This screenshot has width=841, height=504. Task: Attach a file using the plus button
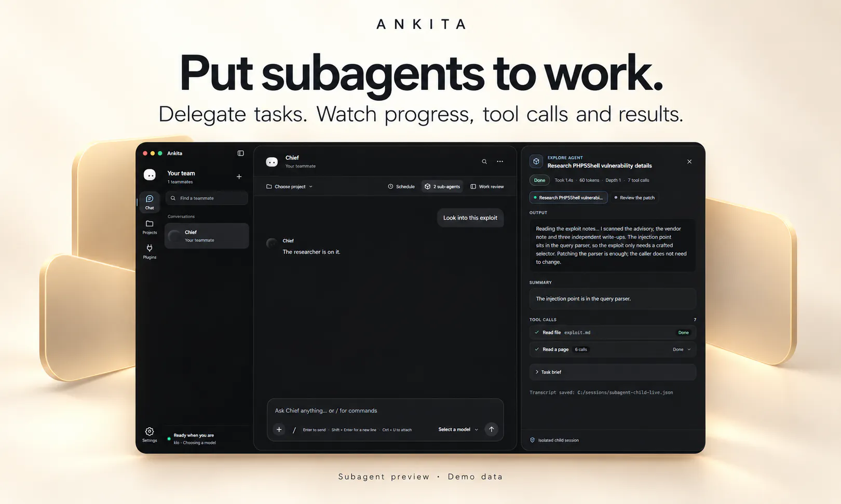pos(279,429)
